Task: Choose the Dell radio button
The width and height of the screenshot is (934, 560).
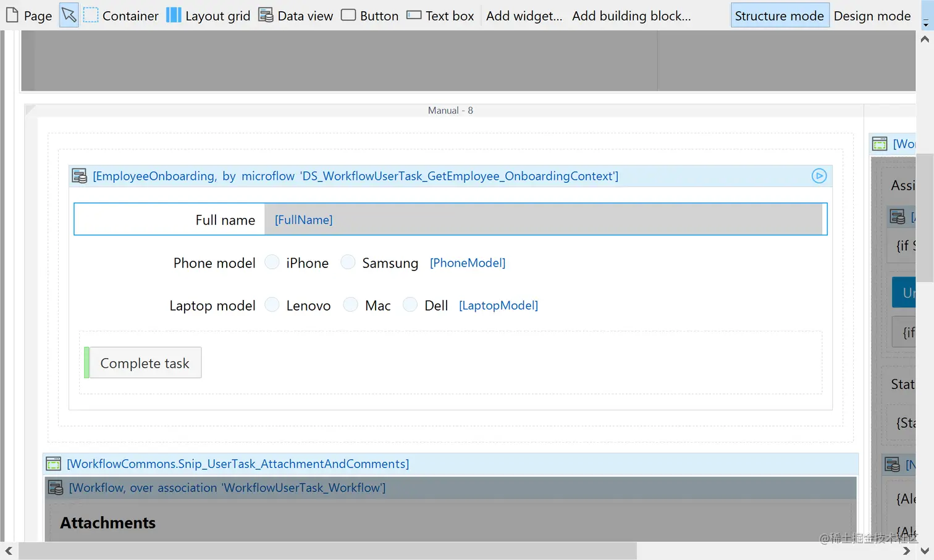Action: point(410,305)
